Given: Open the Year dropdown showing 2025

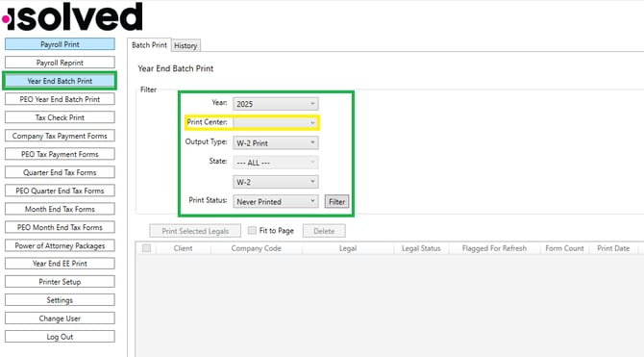Looking at the screenshot, I should click(276, 104).
